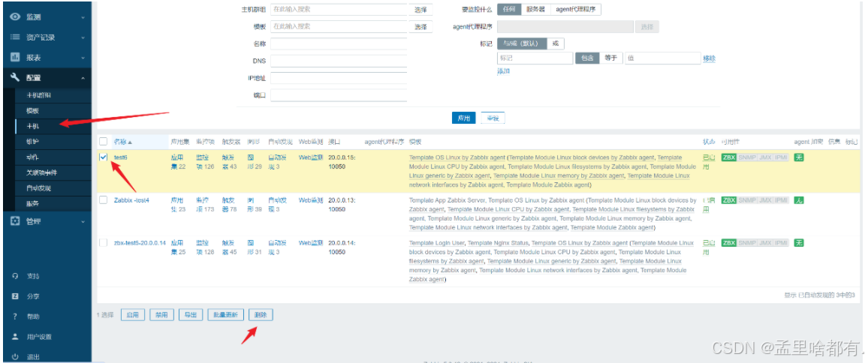Click the 导出 button
868x363 pixels.
191,315
